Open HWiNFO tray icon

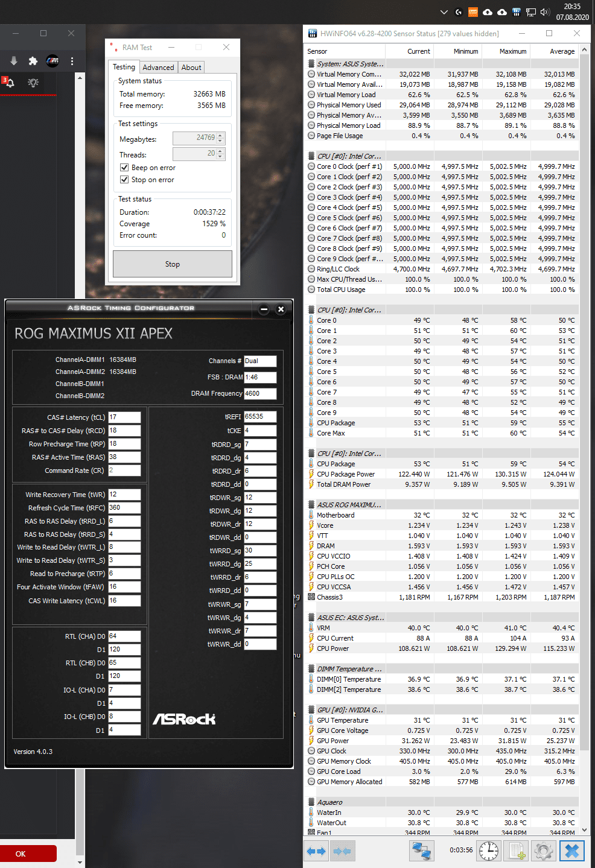coord(517,12)
